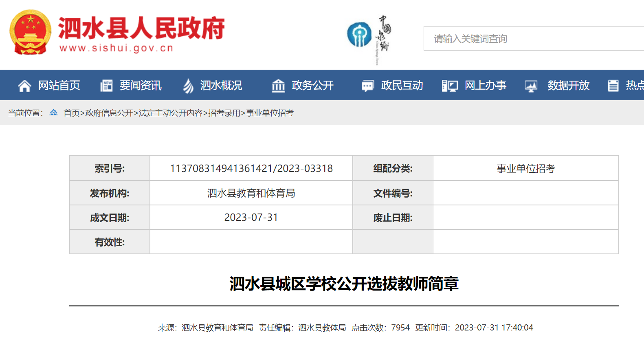Image resolution: width=644 pixels, height=337 pixels.
Task: Click the update time 2023-07-31 17:40:04
Action: pos(494,328)
